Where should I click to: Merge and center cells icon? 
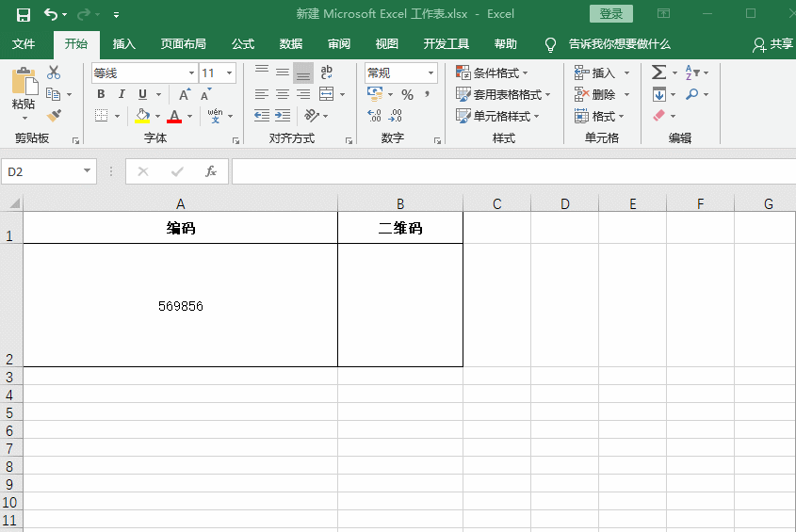click(327, 94)
